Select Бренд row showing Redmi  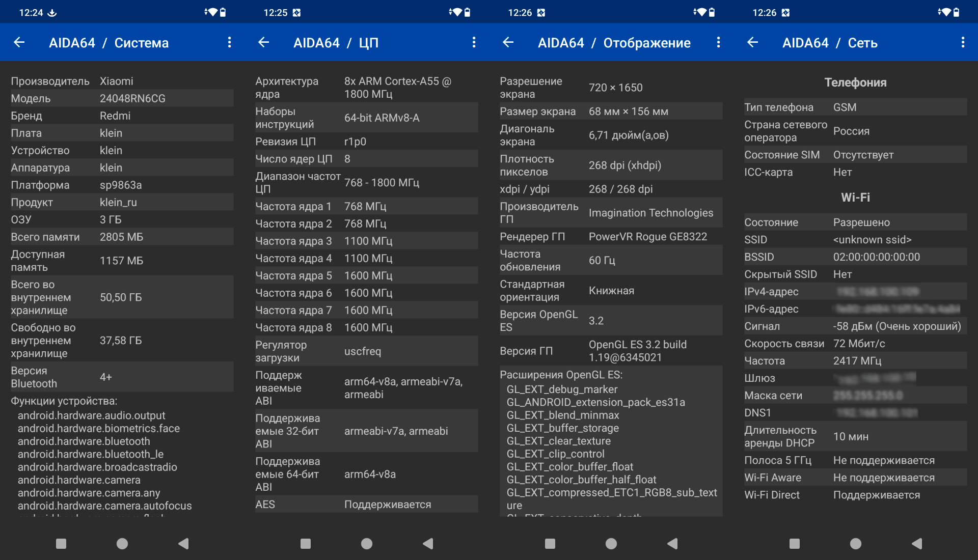point(122,116)
